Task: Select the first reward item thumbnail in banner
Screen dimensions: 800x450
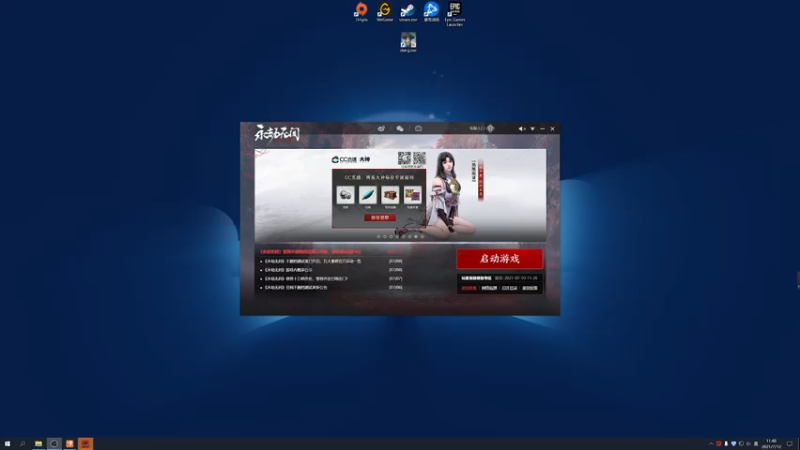Action: point(345,195)
